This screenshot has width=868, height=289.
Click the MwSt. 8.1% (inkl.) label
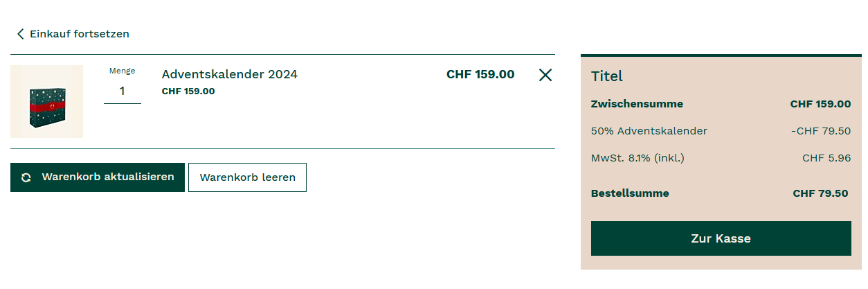(638, 158)
